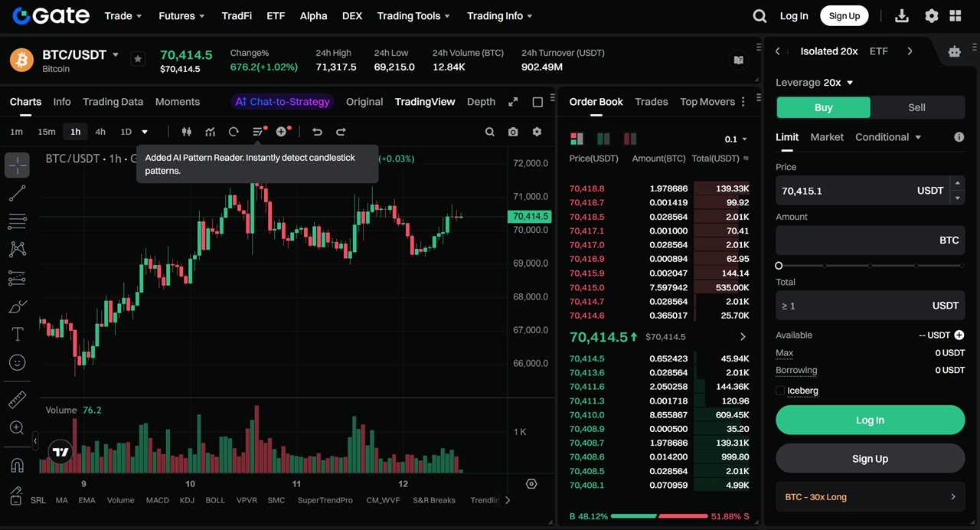Screen dimensions: 980x530
Task: Take a chart snapshot with the camera icon
Action: tap(513, 132)
